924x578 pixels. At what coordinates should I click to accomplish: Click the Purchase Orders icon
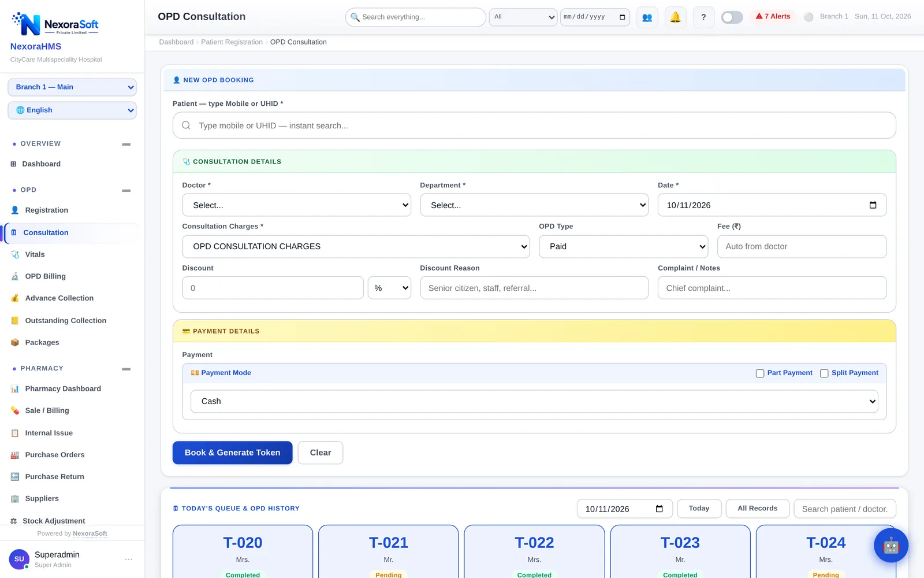pyautogui.click(x=15, y=455)
